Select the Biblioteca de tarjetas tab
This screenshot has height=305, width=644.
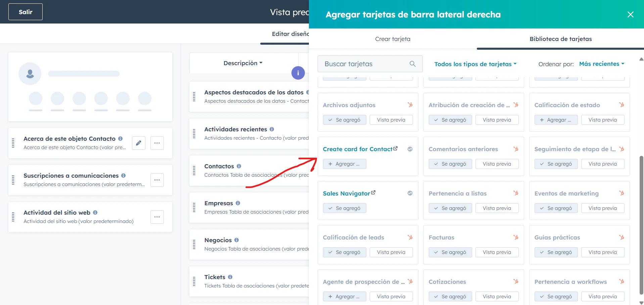click(x=560, y=39)
